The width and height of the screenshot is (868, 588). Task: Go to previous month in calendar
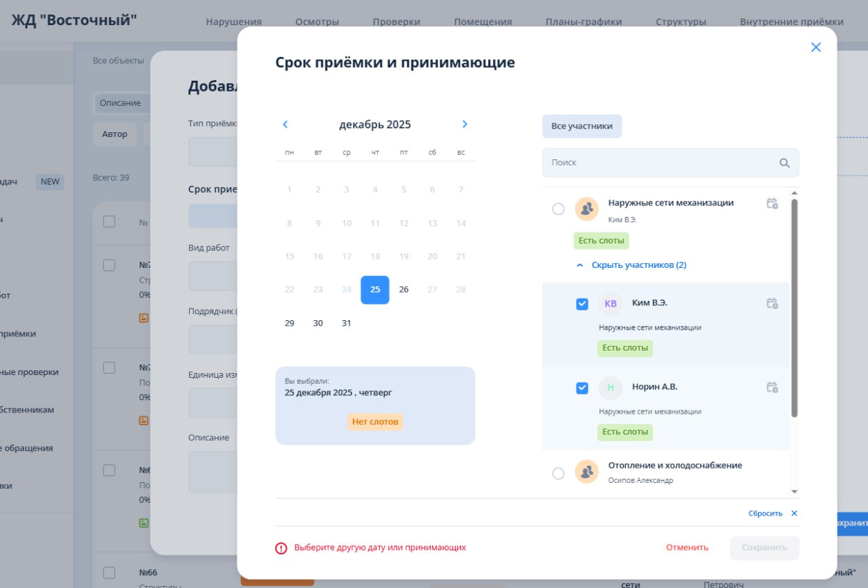click(x=285, y=124)
